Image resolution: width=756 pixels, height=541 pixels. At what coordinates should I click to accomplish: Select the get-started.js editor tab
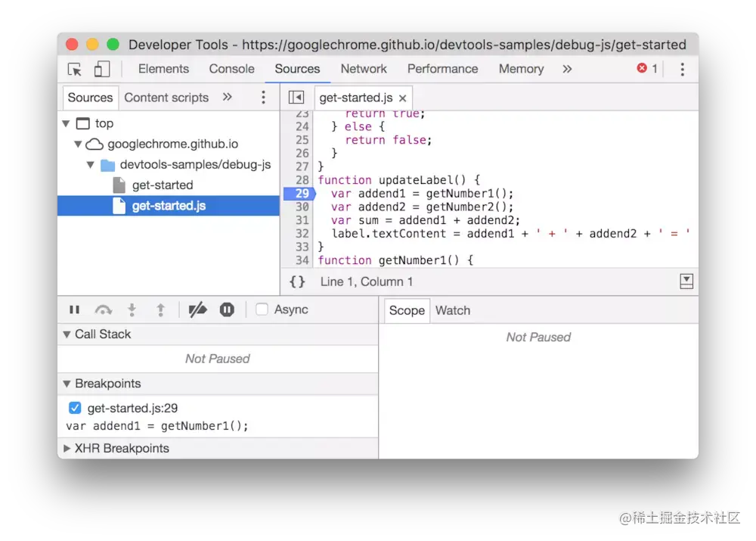[x=356, y=98]
